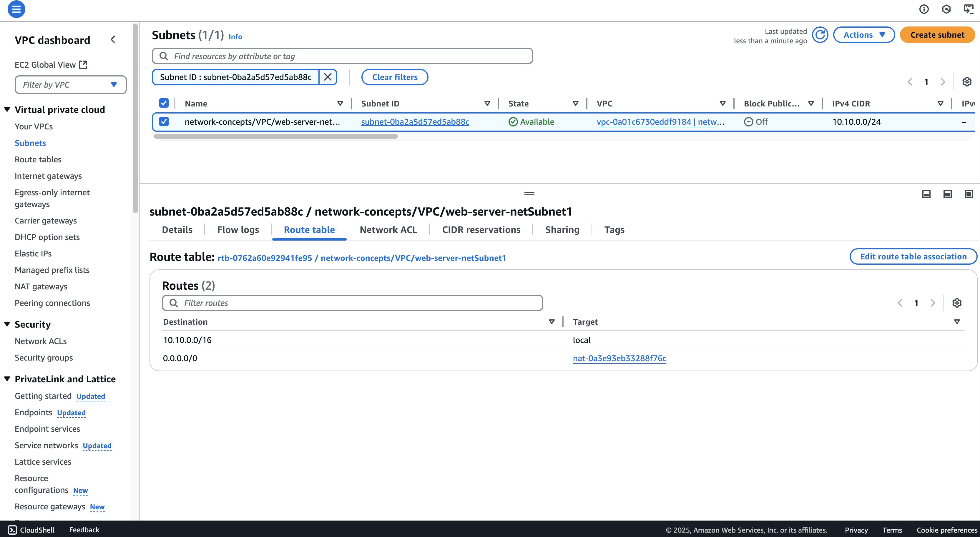Open the Sharing tab
This screenshot has width=980, height=537.
coord(562,230)
